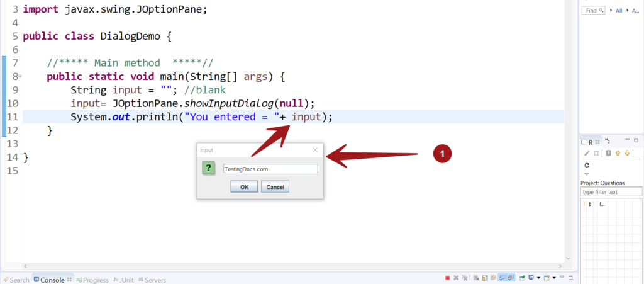644x284 pixels.
Task: Click the 'type filter text' field
Action: point(610,192)
